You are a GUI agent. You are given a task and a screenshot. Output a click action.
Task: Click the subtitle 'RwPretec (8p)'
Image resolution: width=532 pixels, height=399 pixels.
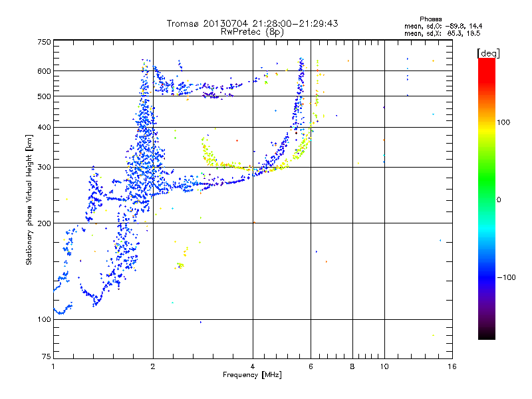click(x=252, y=32)
